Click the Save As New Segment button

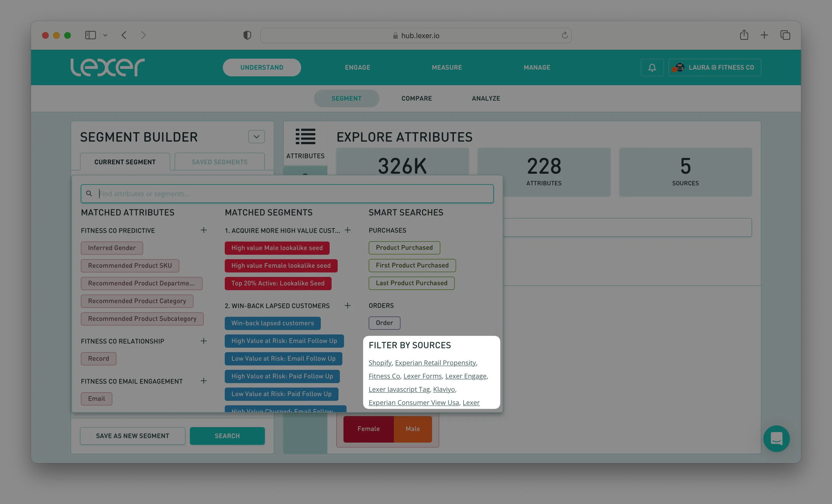pyautogui.click(x=132, y=436)
